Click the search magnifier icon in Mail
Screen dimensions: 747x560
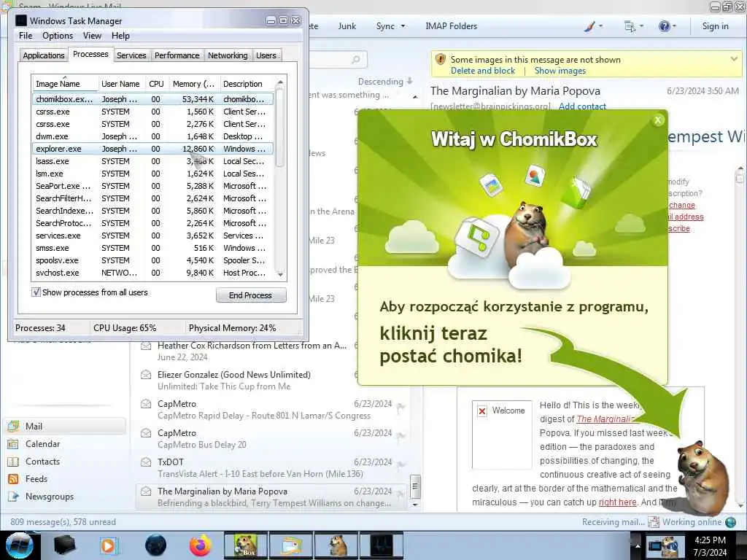[x=355, y=60]
